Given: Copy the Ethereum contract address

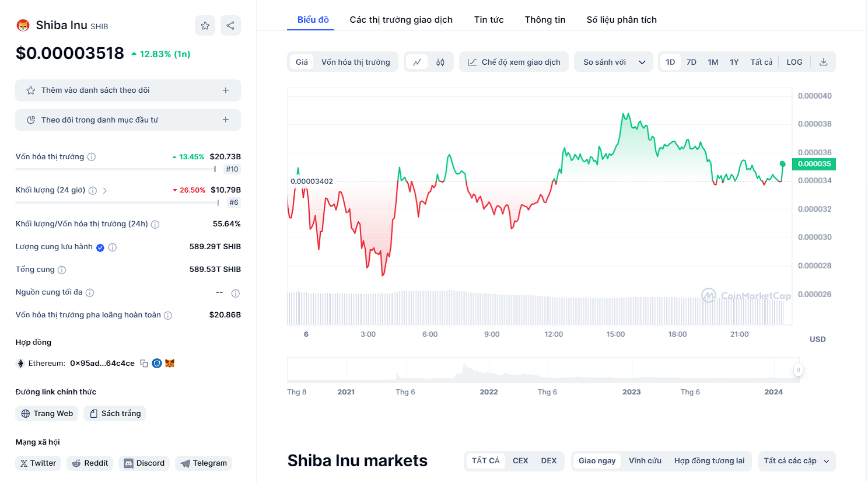Looking at the screenshot, I should [x=144, y=364].
